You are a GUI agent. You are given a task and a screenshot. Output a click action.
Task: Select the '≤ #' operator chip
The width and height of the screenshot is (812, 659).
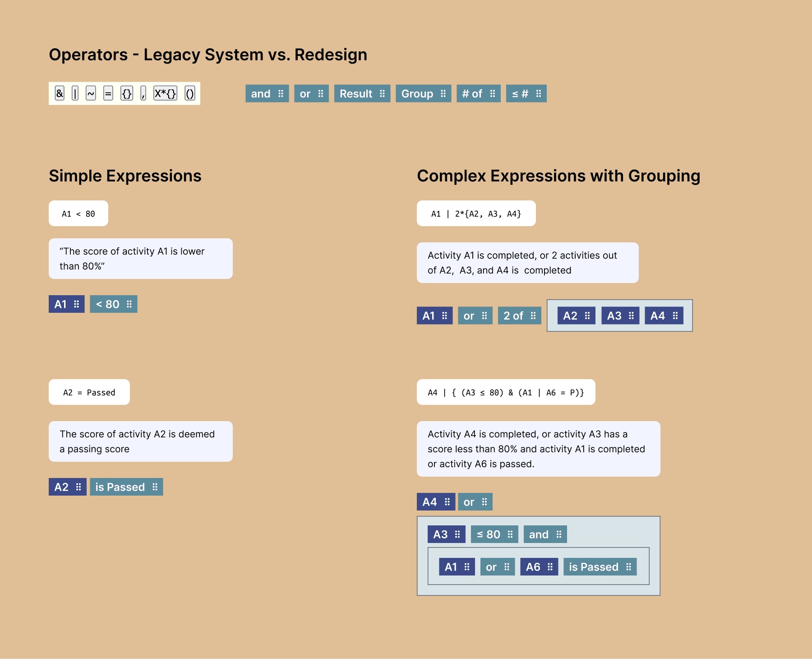(526, 93)
